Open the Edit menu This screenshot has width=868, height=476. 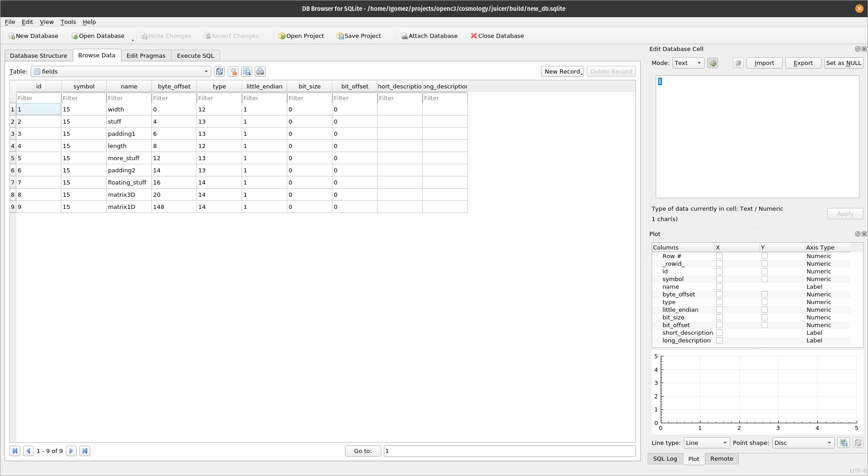(x=27, y=22)
